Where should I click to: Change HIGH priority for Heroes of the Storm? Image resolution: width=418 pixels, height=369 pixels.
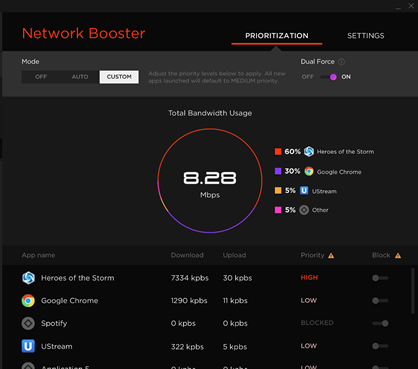(x=309, y=278)
